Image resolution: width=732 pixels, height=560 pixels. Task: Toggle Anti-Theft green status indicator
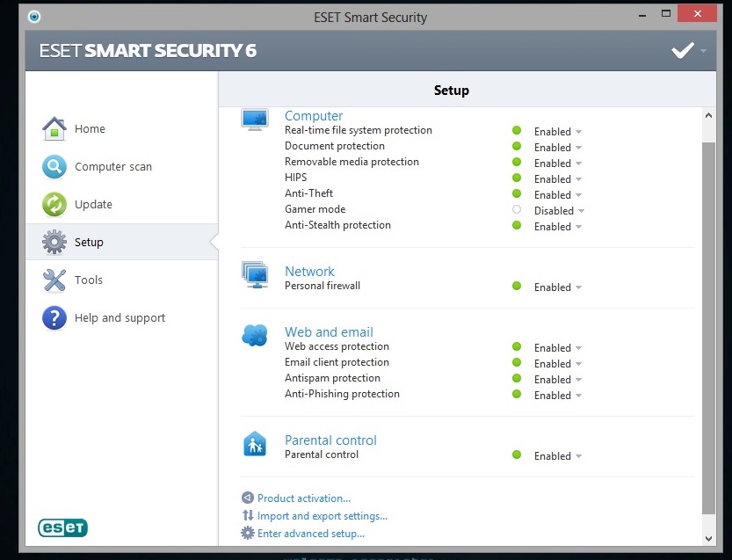[x=517, y=193]
